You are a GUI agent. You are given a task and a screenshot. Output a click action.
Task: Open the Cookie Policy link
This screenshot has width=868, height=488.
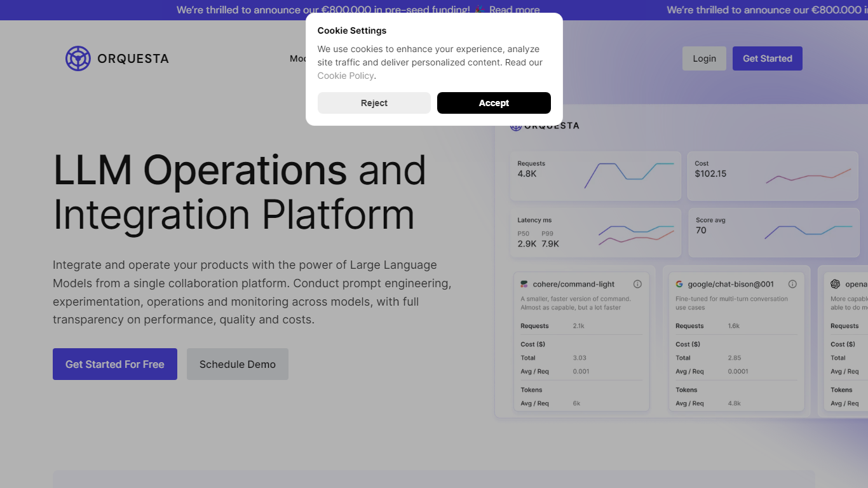346,76
